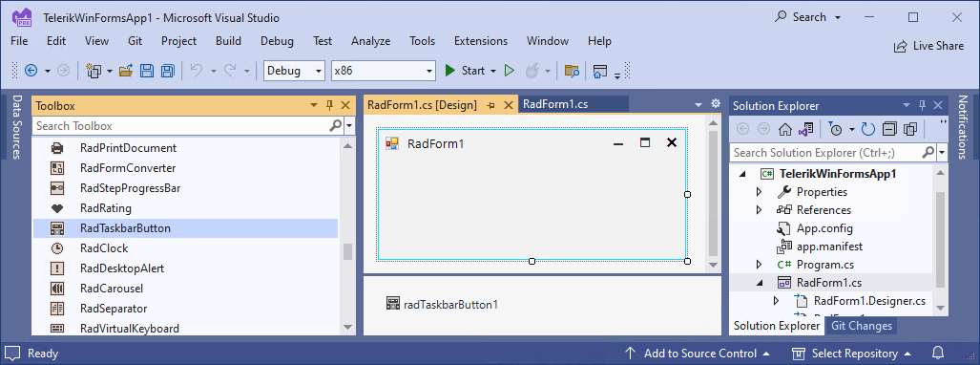This screenshot has height=365, width=980.
Task: Open the document tabs list dropdown arrow
Action: 699,105
